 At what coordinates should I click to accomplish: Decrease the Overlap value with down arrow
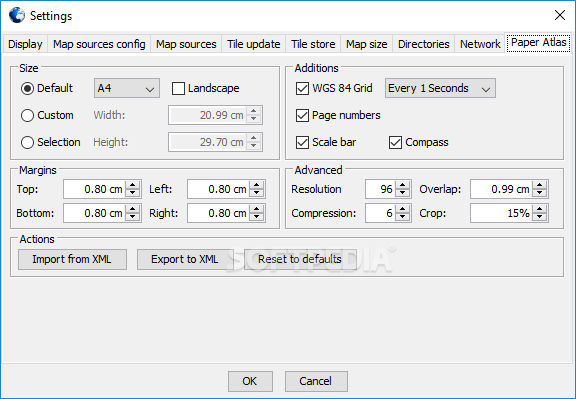[540, 193]
